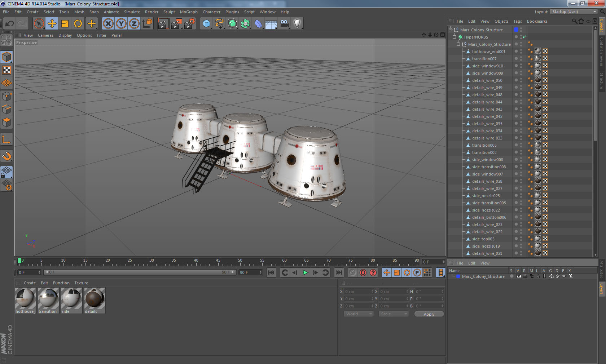The width and height of the screenshot is (606, 364).
Task: Open the Material manager Create menu
Action: click(x=30, y=283)
